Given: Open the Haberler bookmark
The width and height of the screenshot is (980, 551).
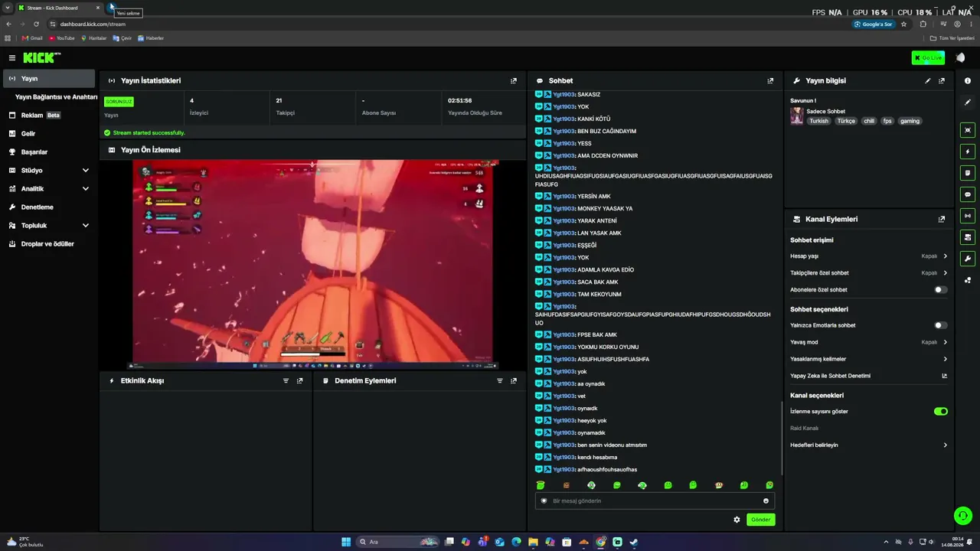Looking at the screenshot, I should pyautogui.click(x=151, y=38).
